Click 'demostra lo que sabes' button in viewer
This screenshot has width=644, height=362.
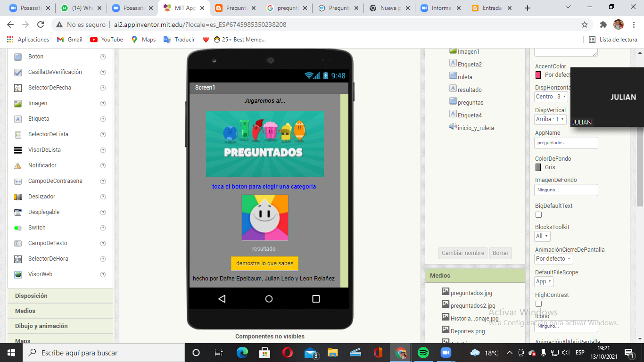(x=264, y=263)
